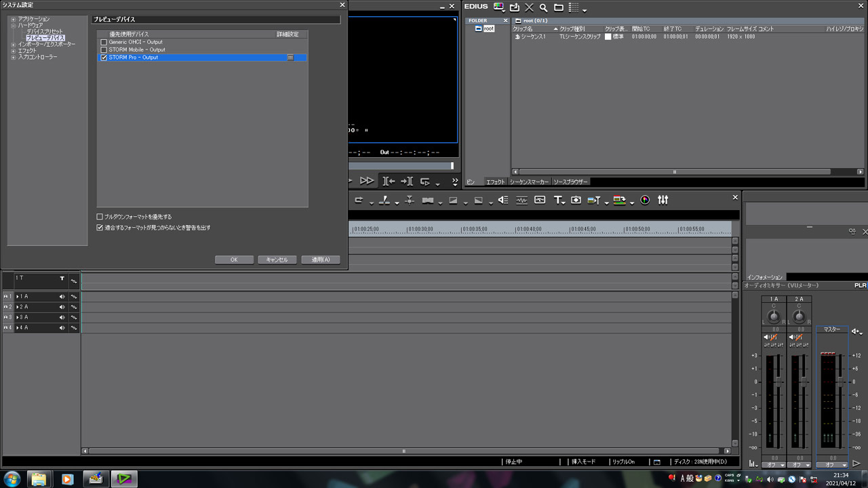Expand timeline track 1 A triangle
Image resolution: width=868 pixels, height=488 pixels.
[18, 296]
